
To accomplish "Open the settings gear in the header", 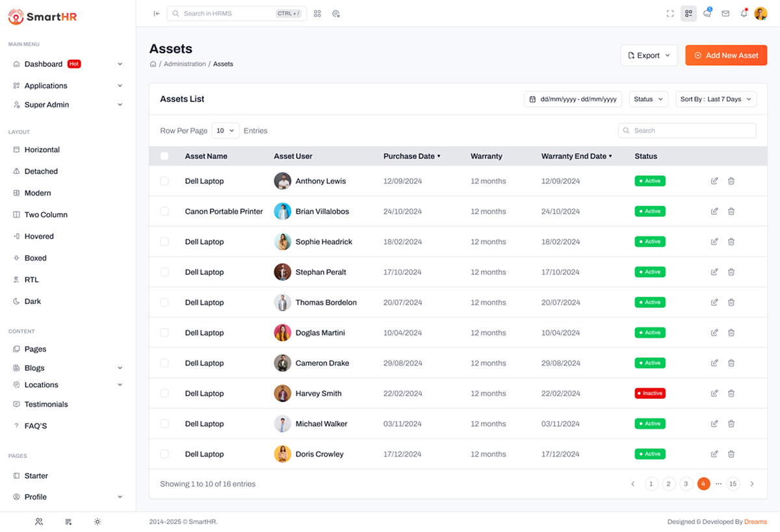I will point(336,13).
